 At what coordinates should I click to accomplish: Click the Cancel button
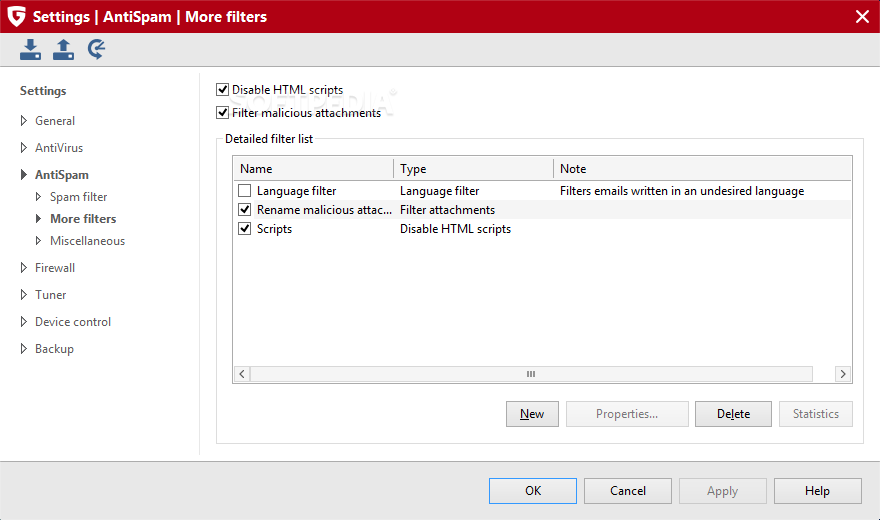tap(627, 491)
